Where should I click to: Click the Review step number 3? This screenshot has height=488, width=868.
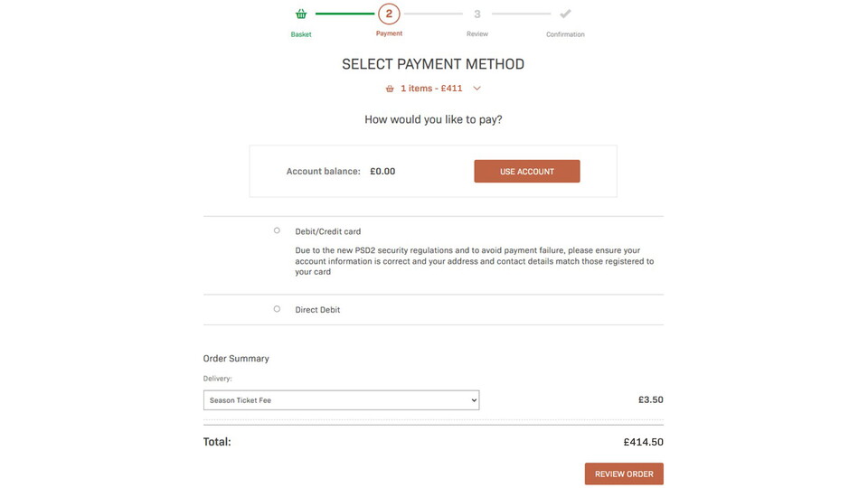(x=477, y=14)
